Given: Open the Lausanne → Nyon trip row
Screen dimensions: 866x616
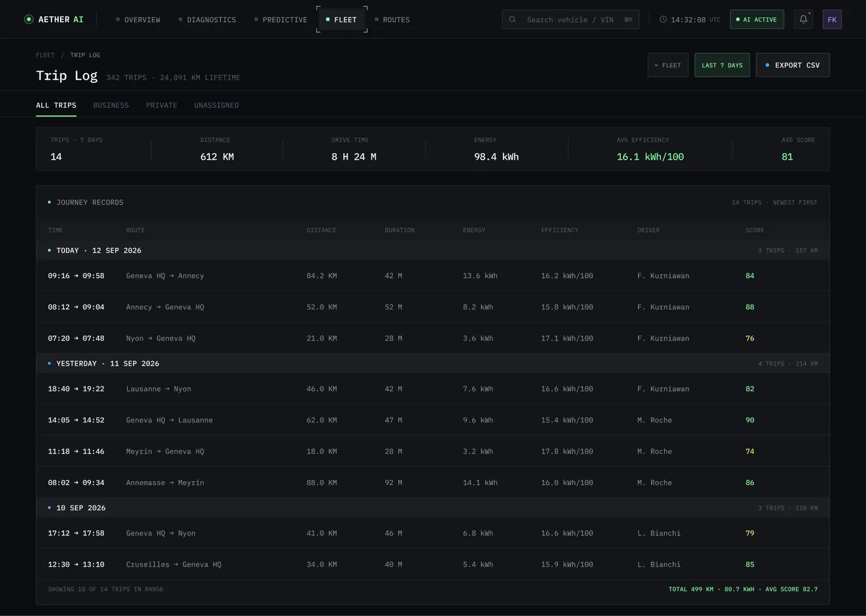Looking at the screenshot, I should pyautogui.click(x=433, y=389).
